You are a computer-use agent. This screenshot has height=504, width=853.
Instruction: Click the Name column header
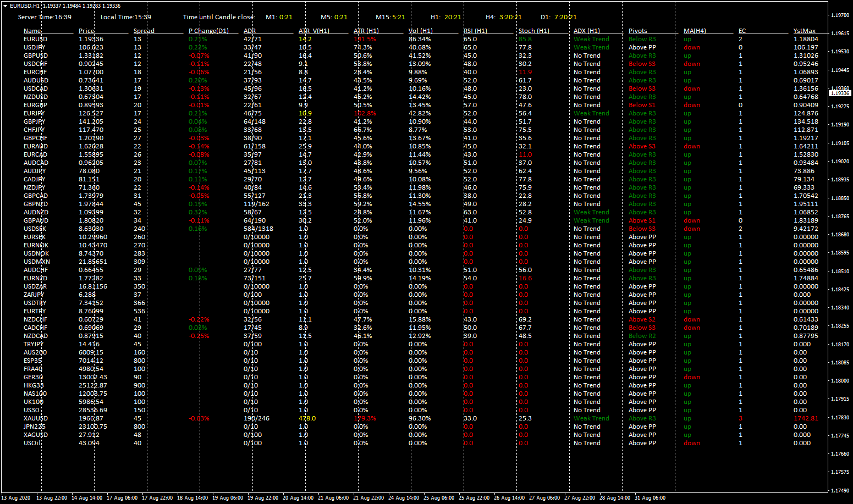pyautogui.click(x=32, y=31)
